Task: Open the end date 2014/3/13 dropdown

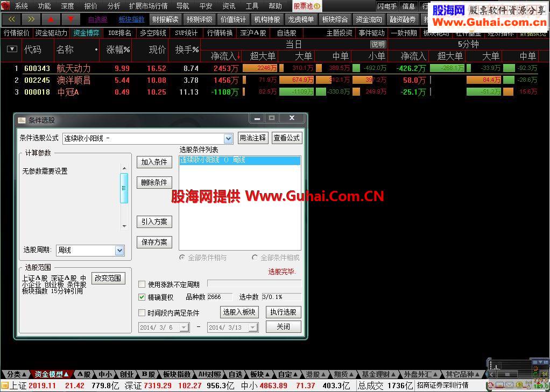Action: point(253,327)
